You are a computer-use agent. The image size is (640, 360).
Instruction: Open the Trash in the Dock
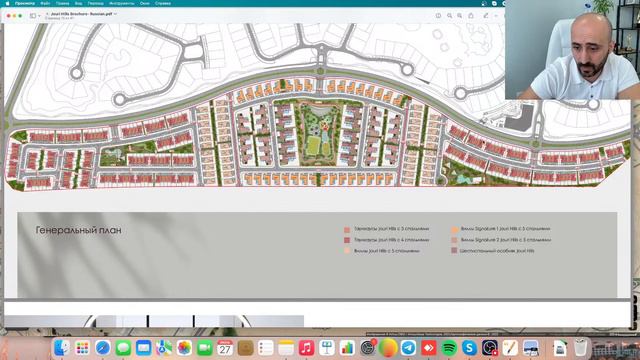click(x=580, y=348)
